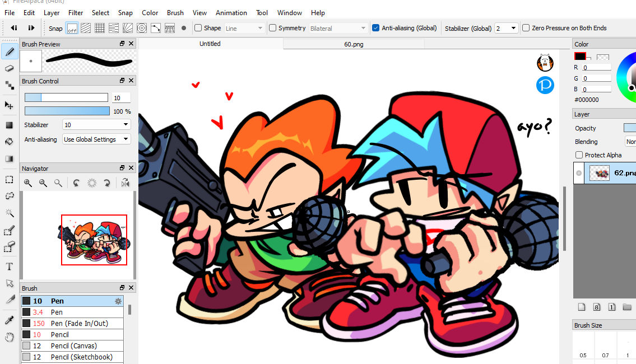This screenshot has width=636, height=364.
Task: Rotate canvas left in Navigator
Action: coord(76,183)
